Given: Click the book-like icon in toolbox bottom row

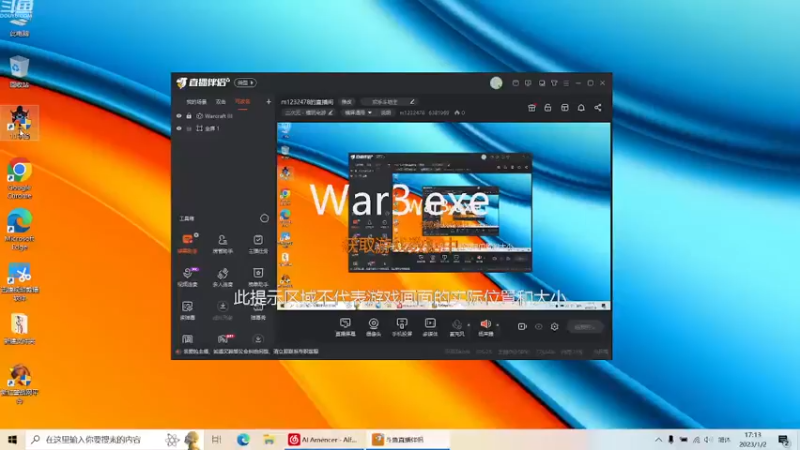Looking at the screenshot, I should (x=187, y=339).
